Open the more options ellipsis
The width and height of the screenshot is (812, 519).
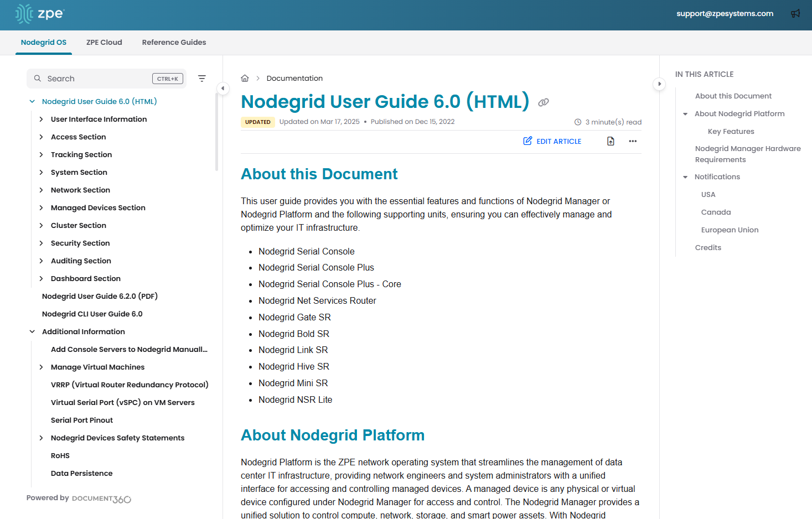point(633,141)
